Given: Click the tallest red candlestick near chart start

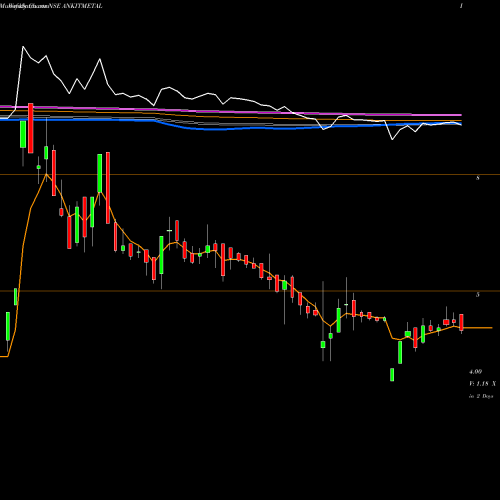Looking at the screenshot, I should point(31,128).
